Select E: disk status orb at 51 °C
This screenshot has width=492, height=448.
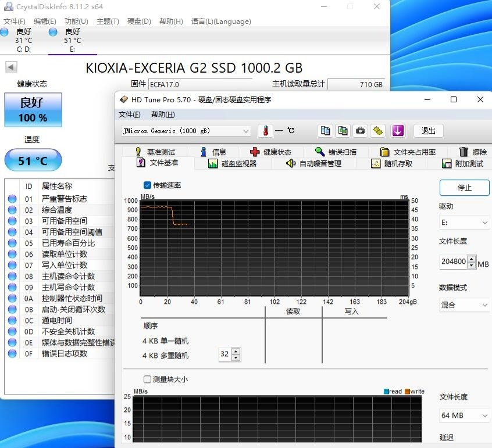53,32
